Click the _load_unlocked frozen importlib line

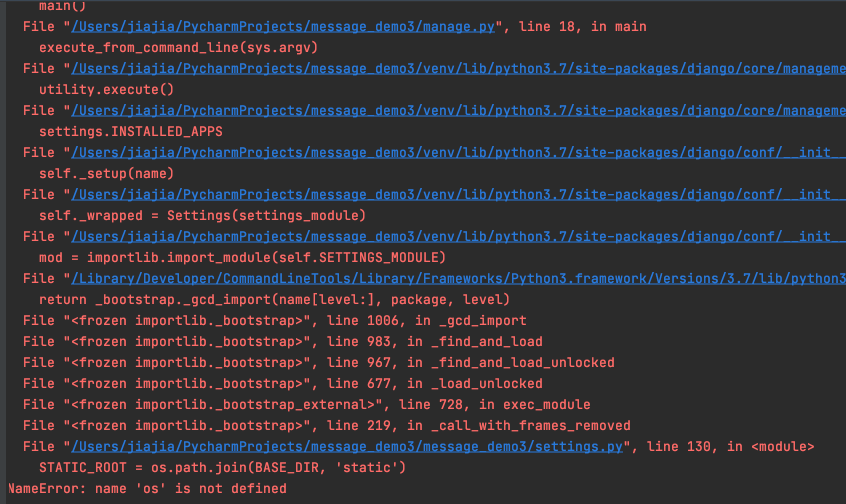click(x=282, y=383)
